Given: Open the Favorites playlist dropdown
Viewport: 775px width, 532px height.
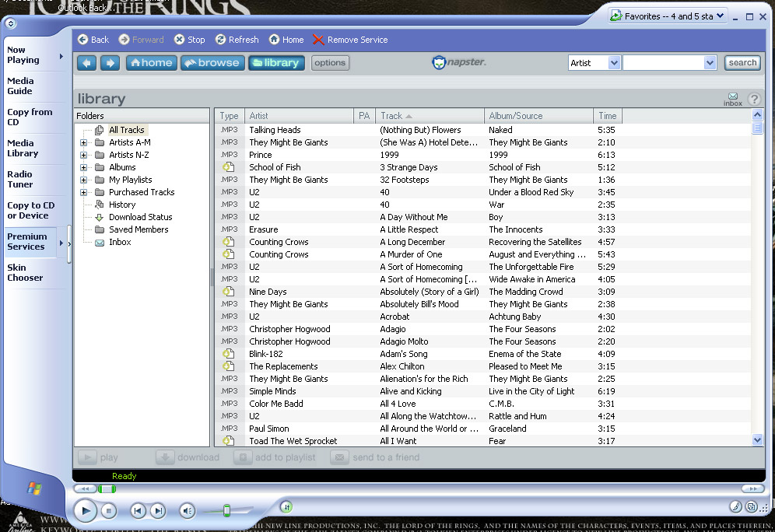Looking at the screenshot, I should (720, 16).
